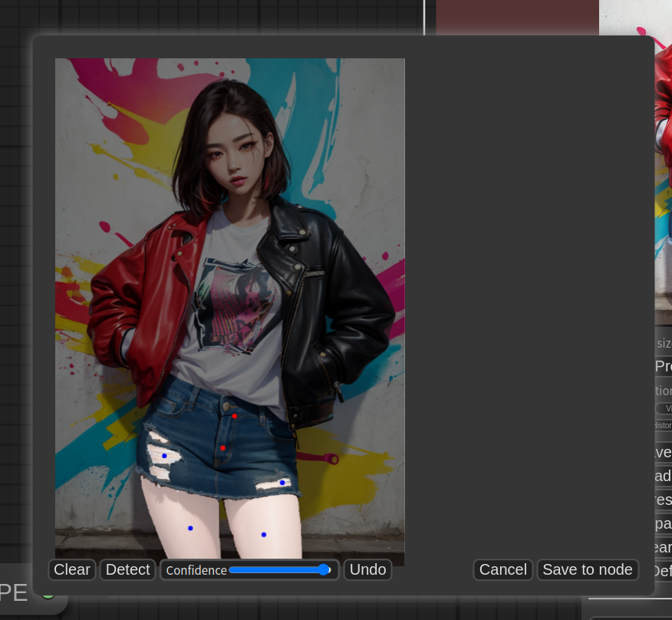The height and width of the screenshot is (620, 672).
Task: Click the partially hidden Queue Prompt button
Action: coord(663,367)
